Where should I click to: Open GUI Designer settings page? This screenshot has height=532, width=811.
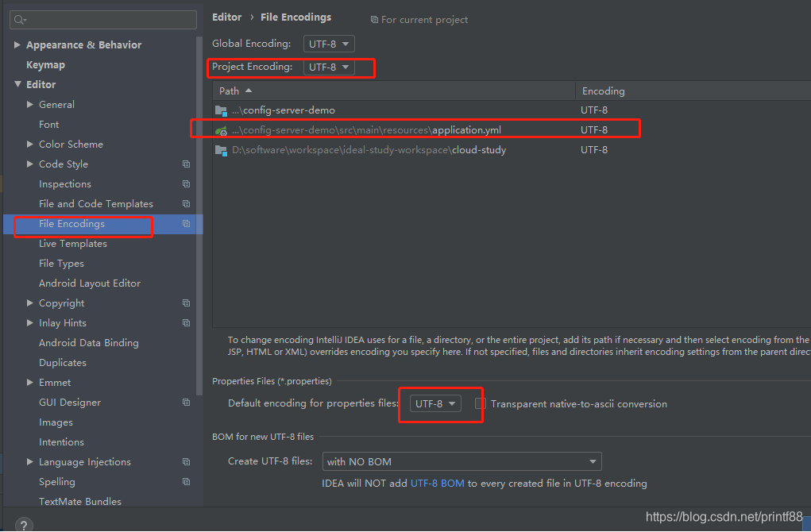(70, 403)
